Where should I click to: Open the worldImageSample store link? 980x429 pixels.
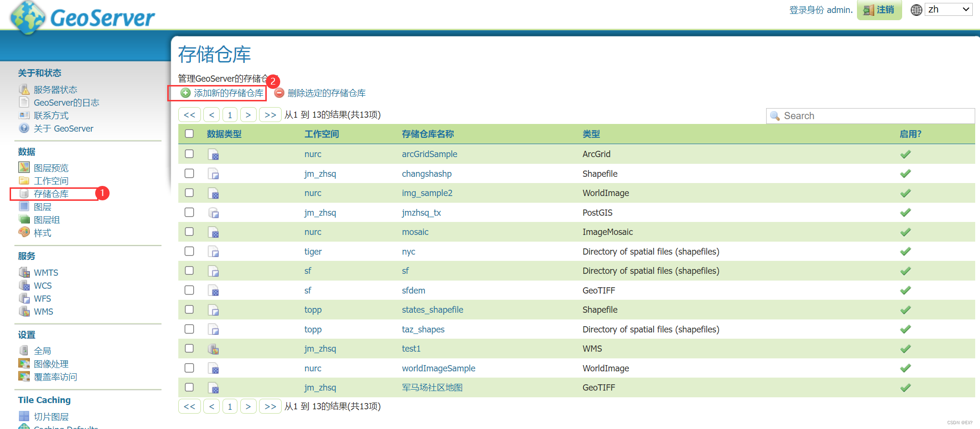pyautogui.click(x=438, y=368)
